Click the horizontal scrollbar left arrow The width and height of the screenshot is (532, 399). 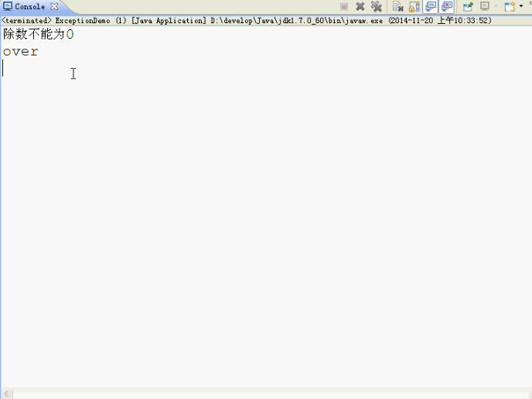click(x=6, y=394)
